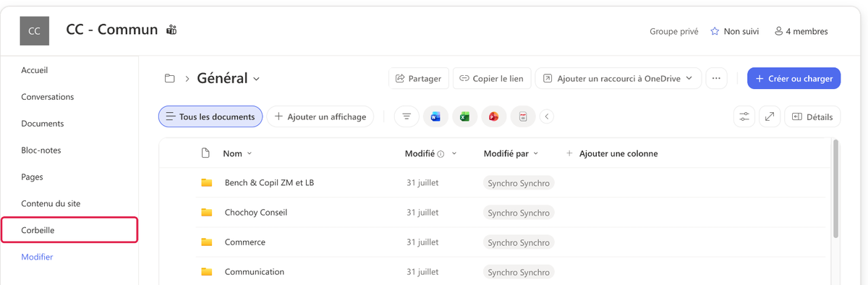Click the CC site logo tile
Screen dimensions: 868x285
coord(34,30)
